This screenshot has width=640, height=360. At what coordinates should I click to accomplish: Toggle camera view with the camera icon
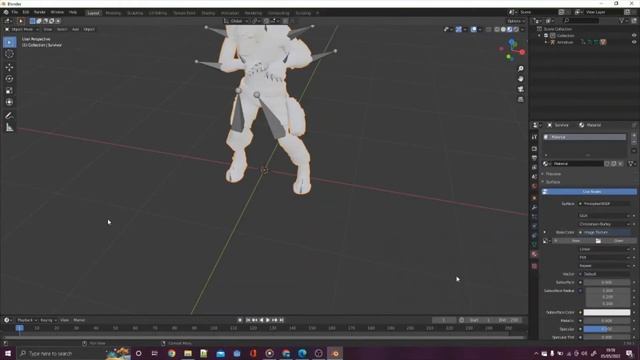click(x=520, y=89)
